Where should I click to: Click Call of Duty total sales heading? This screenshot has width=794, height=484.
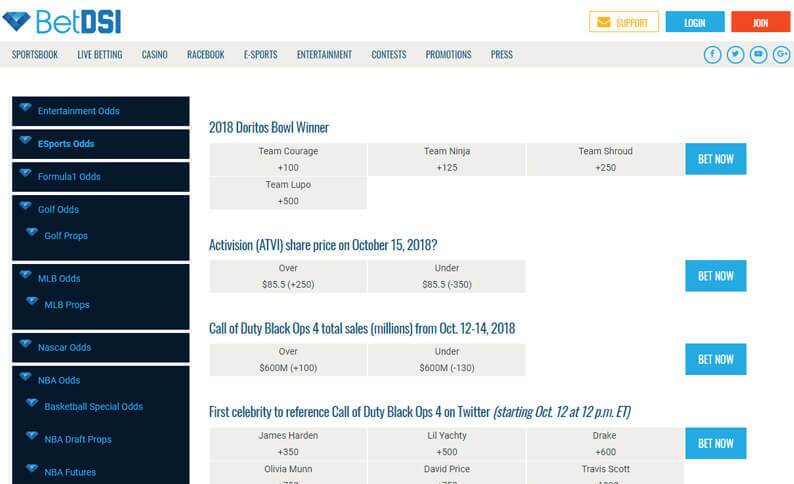pyautogui.click(x=362, y=329)
